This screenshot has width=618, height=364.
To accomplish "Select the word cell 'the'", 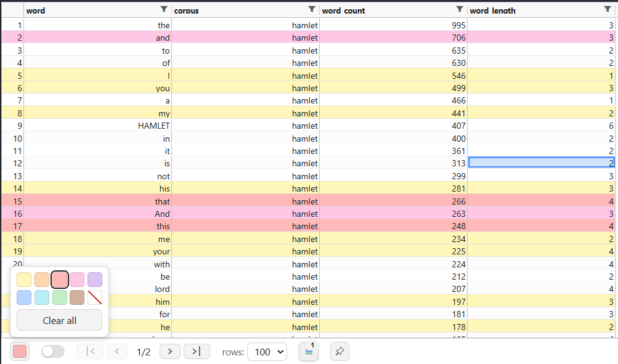I will click(x=98, y=25).
